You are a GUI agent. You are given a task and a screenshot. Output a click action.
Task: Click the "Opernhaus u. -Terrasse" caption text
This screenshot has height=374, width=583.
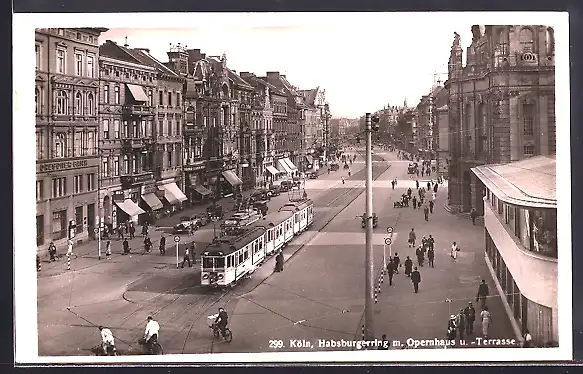(x=461, y=342)
